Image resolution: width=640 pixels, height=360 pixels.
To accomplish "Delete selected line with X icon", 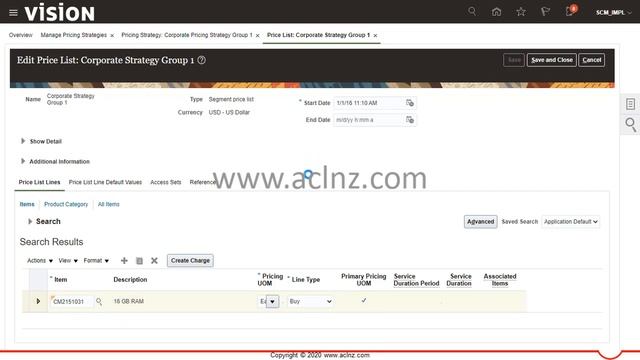I will click(154, 260).
